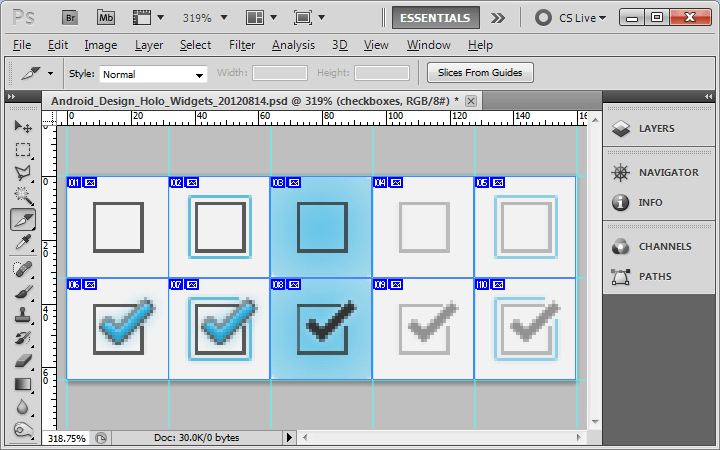The image size is (720, 450).
Task: Open the Filter menu
Action: click(242, 45)
